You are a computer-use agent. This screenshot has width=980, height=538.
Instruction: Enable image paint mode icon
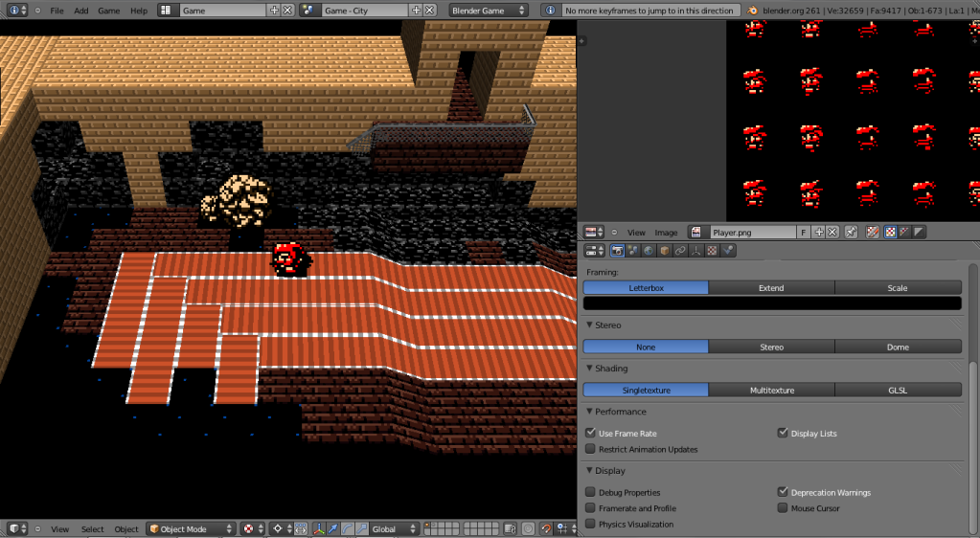[x=873, y=232]
